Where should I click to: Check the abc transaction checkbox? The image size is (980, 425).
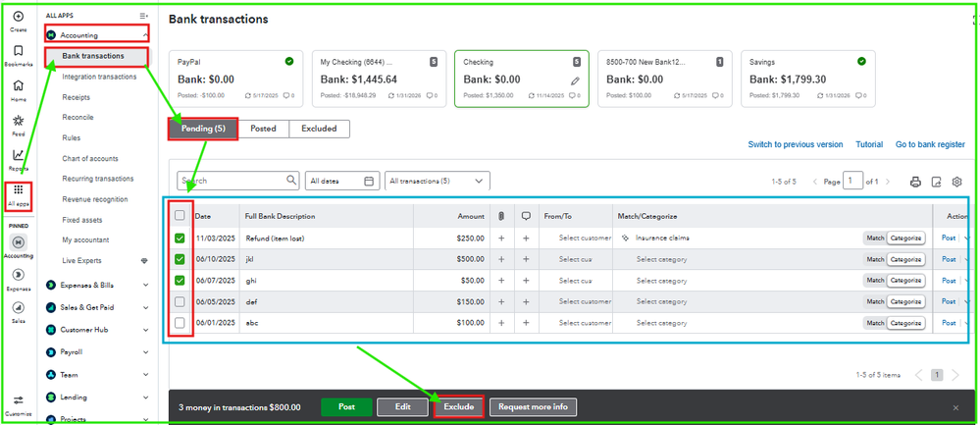(180, 323)
